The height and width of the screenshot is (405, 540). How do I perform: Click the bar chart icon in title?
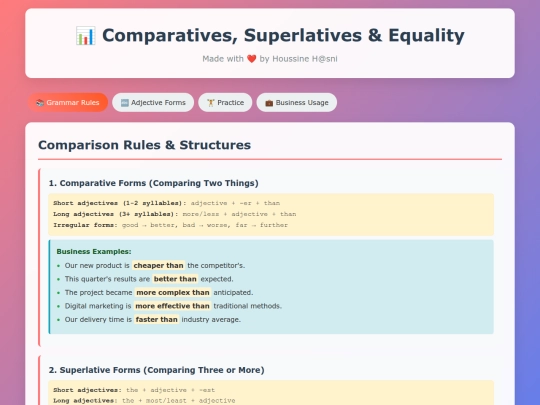point(85,35)
